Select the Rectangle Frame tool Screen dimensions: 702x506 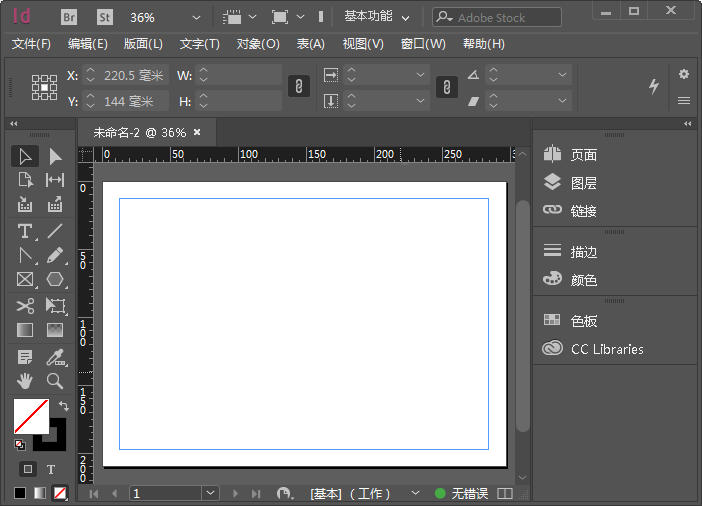25,279
